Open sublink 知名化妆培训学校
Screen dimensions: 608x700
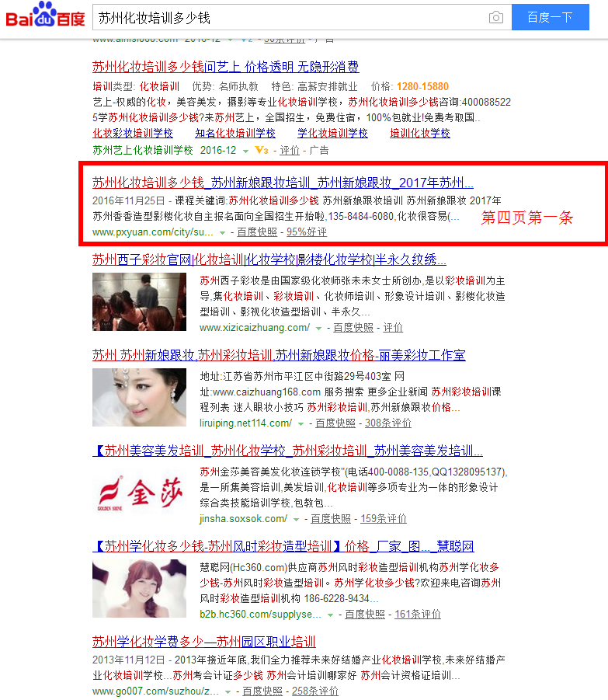[235, 133]
